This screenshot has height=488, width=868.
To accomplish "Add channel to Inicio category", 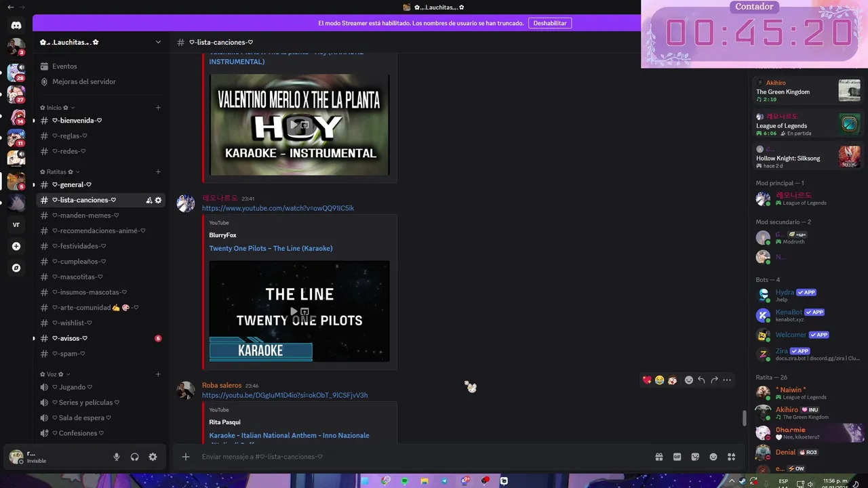I will point(158,108).
